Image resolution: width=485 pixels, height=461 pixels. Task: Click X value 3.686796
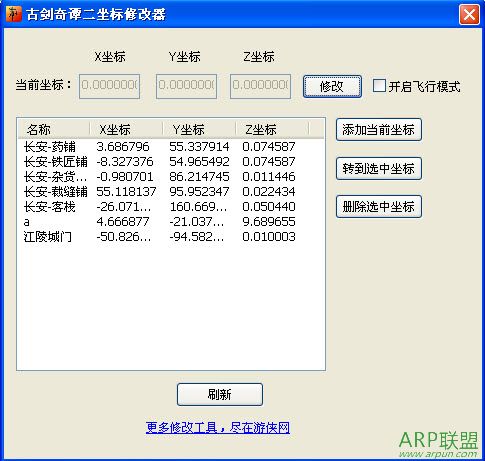123,147
